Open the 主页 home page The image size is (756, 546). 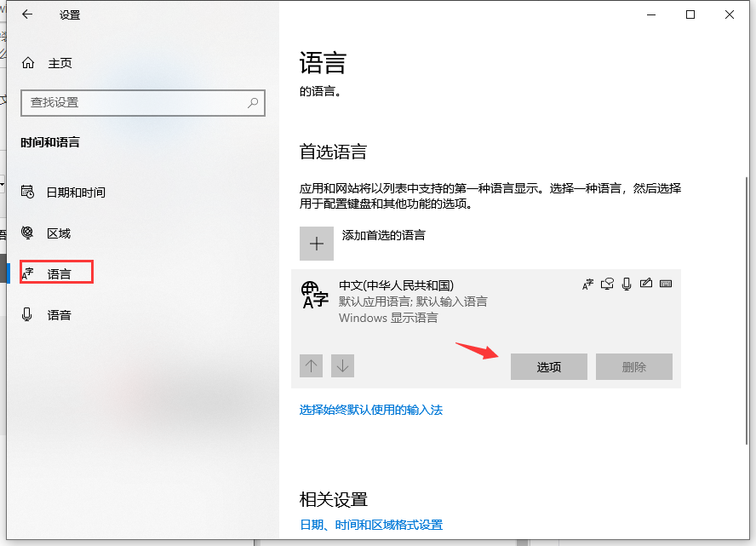59,63
